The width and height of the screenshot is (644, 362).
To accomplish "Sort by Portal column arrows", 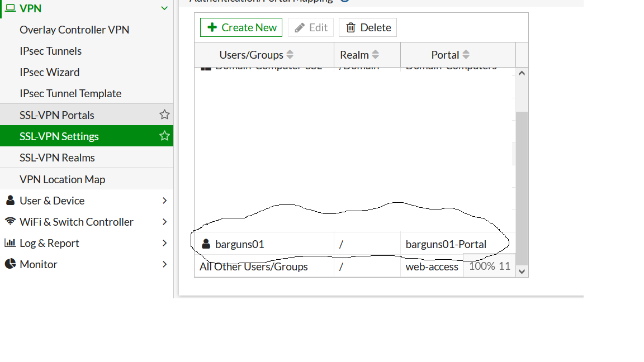I will 466,55.
